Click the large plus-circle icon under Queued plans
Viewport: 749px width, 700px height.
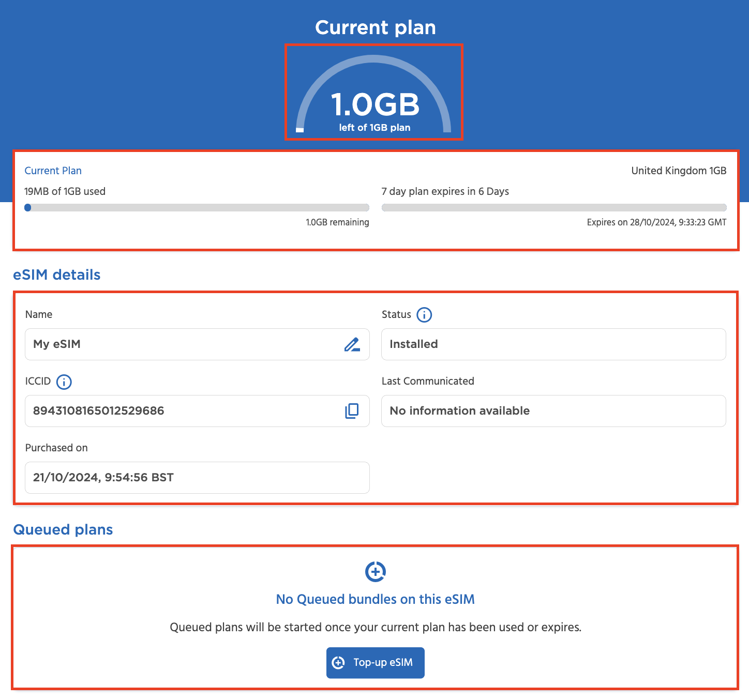pyautogui.click(x=375, y=572)
